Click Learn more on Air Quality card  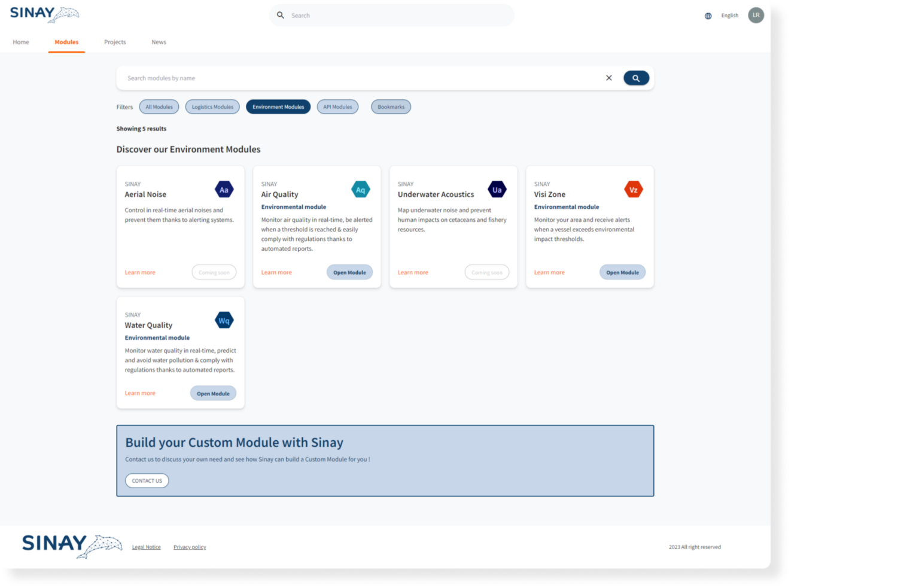pos(276,273)
